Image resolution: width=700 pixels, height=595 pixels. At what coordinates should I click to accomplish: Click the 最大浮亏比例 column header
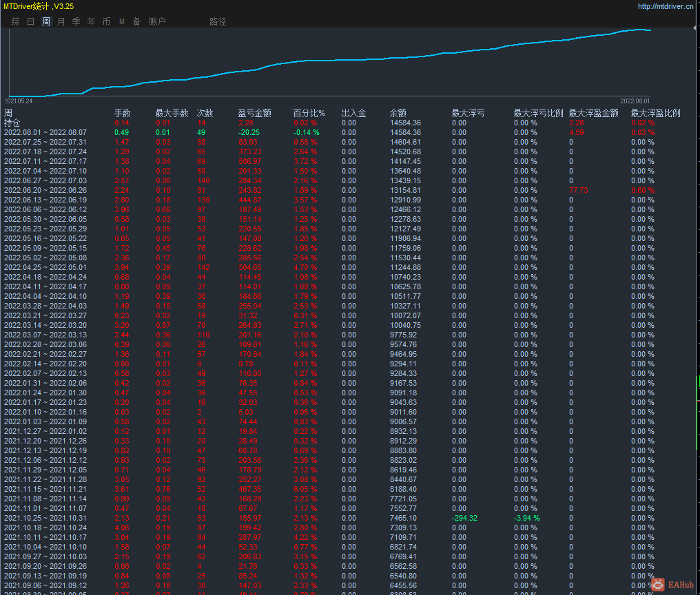pyautogui.click(x=538, y=113)
